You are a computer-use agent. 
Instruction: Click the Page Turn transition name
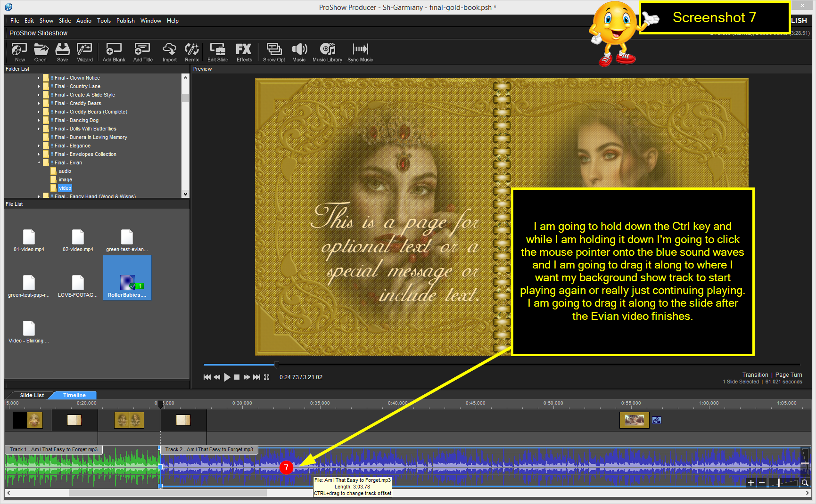point(788,375)
